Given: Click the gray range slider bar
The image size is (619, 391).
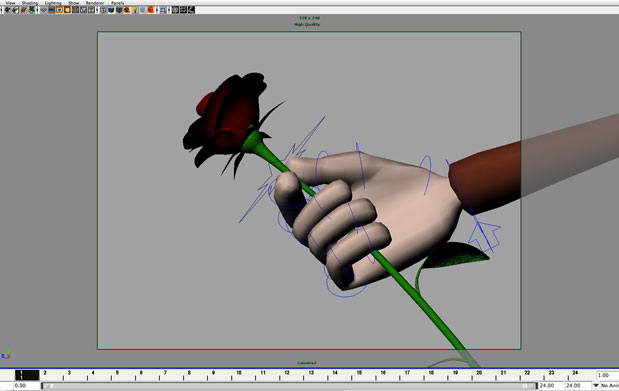Looking at the screenshot, I should [289, 386].
